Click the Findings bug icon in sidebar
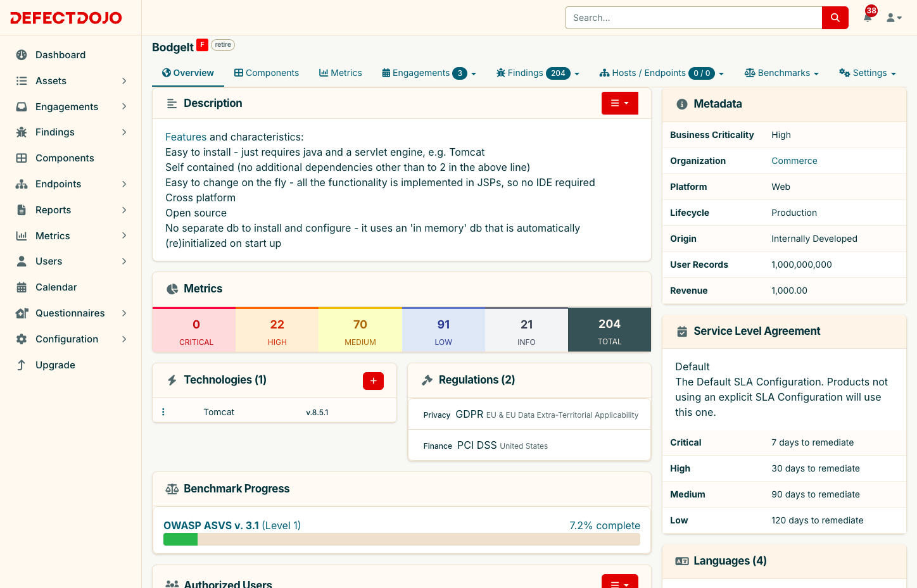Screen dimensions: 917x588 22,132
